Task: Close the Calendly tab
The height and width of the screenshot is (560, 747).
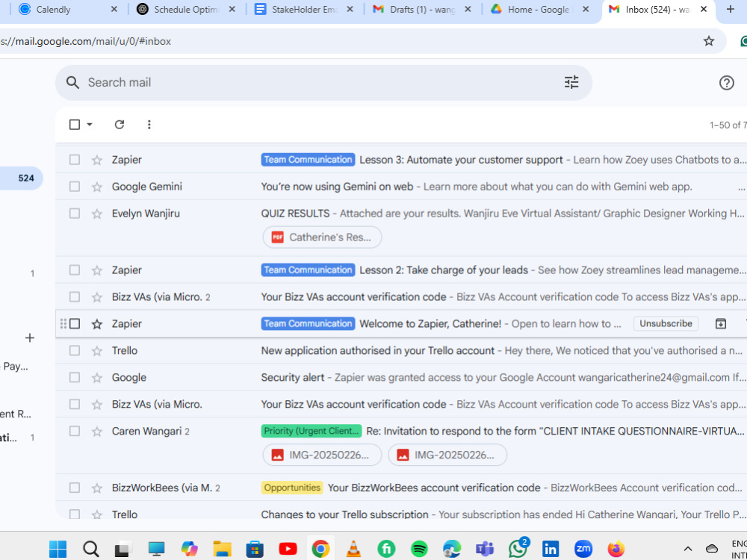Action: click(x=114, y=9)
